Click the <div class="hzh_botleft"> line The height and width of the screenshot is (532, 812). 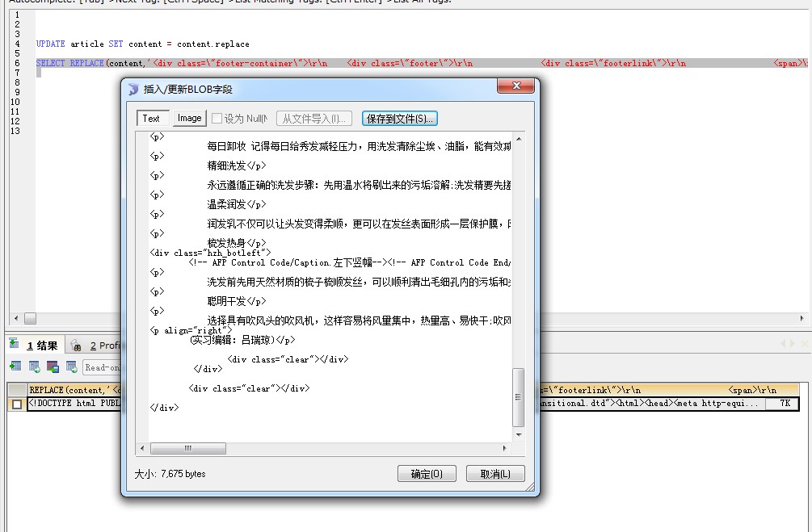coord(210,253)
